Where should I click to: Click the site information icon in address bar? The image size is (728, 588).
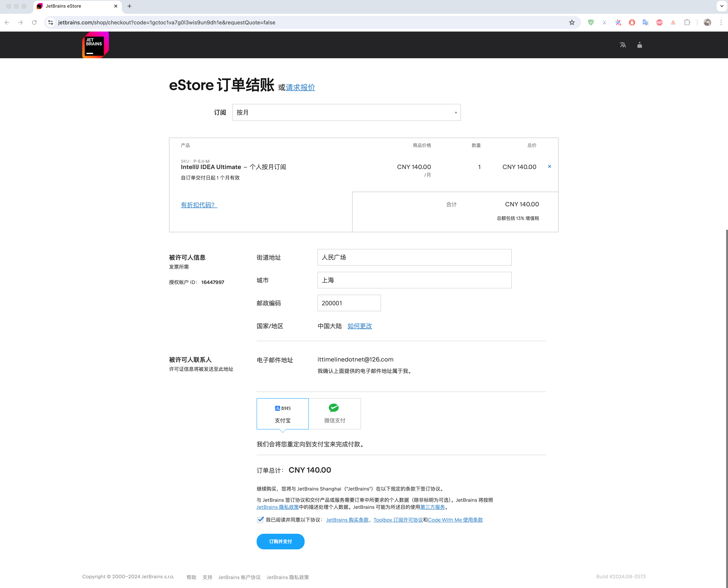[51, 22]
